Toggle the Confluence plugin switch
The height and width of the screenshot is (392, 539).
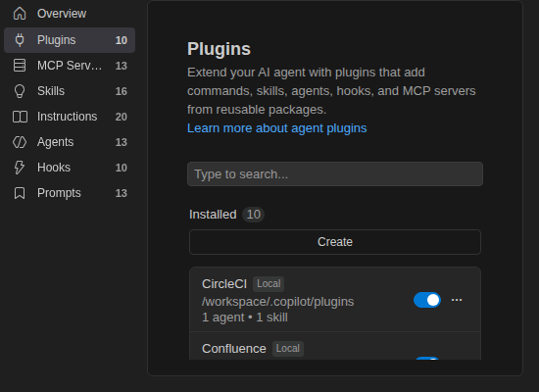click(x=427, y=359)
